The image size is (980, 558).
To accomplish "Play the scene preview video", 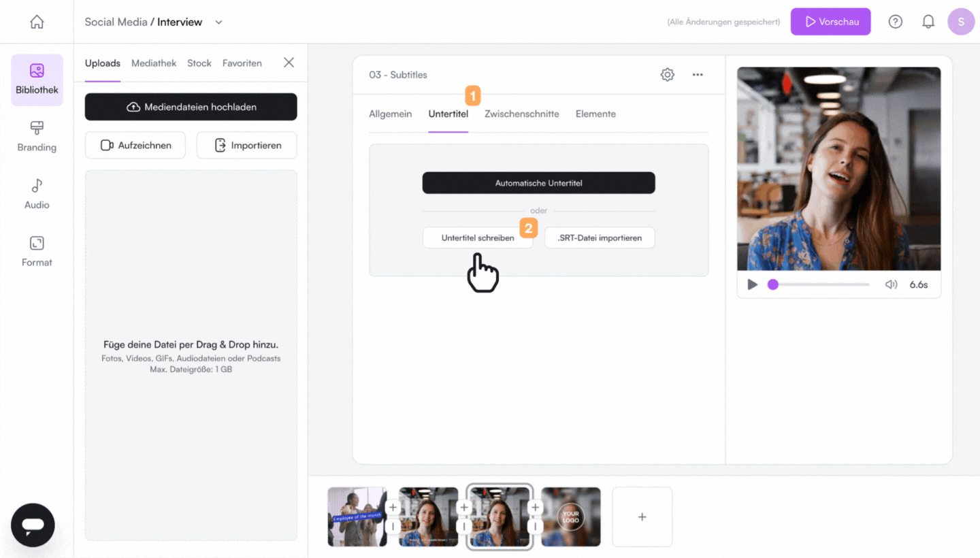I will [x=752, y=284].
